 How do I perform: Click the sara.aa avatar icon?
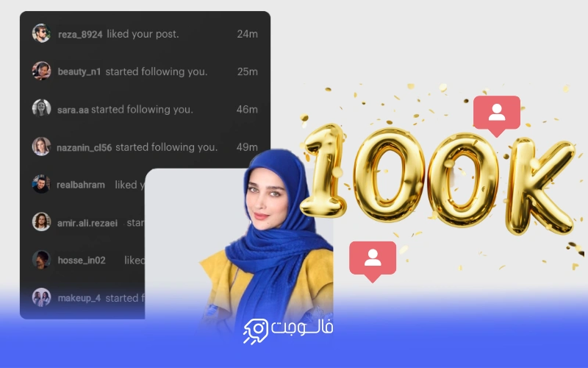41,109
